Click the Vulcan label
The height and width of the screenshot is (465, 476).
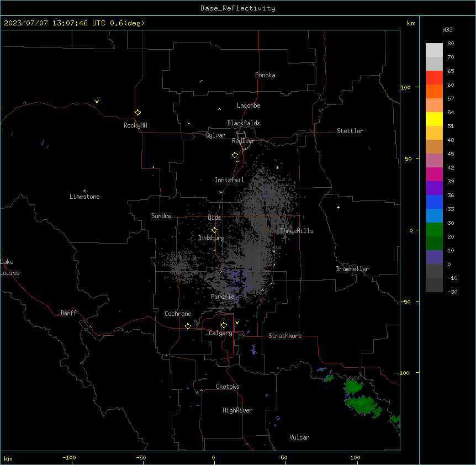pos(299,437)
